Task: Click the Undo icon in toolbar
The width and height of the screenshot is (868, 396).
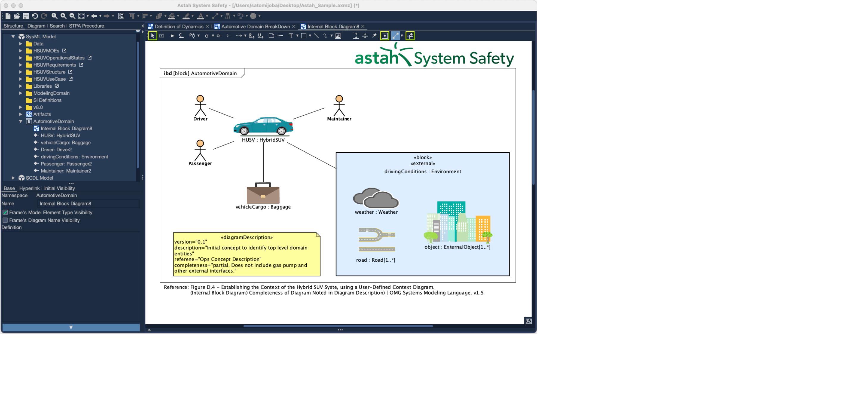Action: tap(35, 16)
